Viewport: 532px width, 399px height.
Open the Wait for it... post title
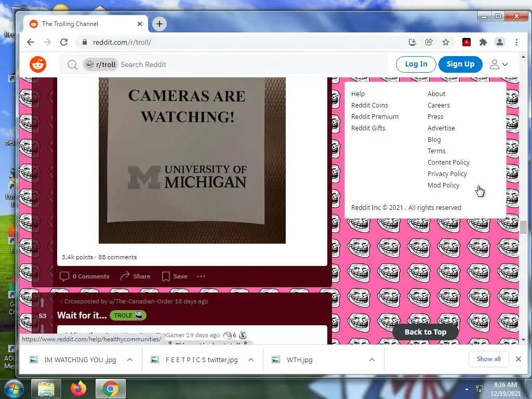82,315
